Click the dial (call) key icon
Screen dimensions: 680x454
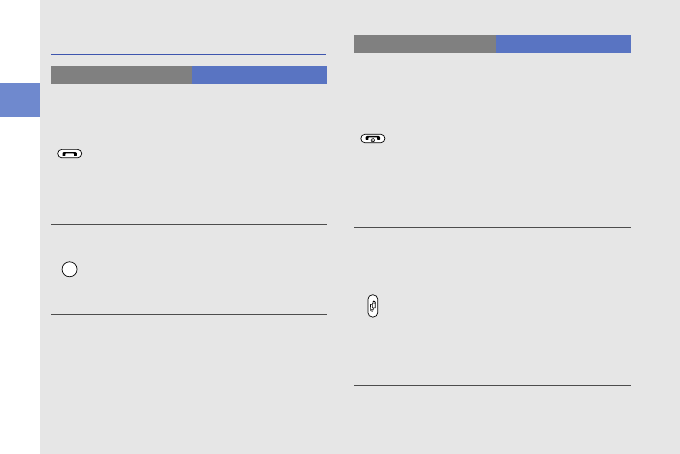(x=71, y=154)
